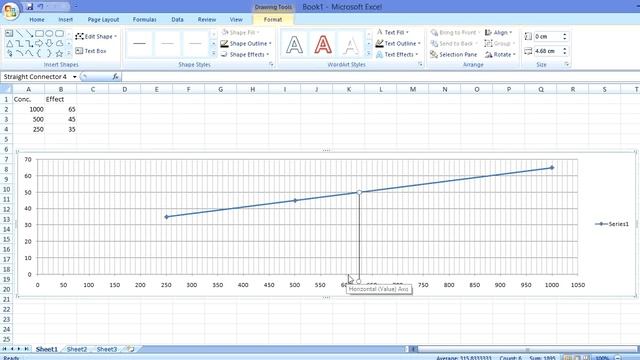
Task: Select the Arrow line shape
Action: click(x=29, y=33)
